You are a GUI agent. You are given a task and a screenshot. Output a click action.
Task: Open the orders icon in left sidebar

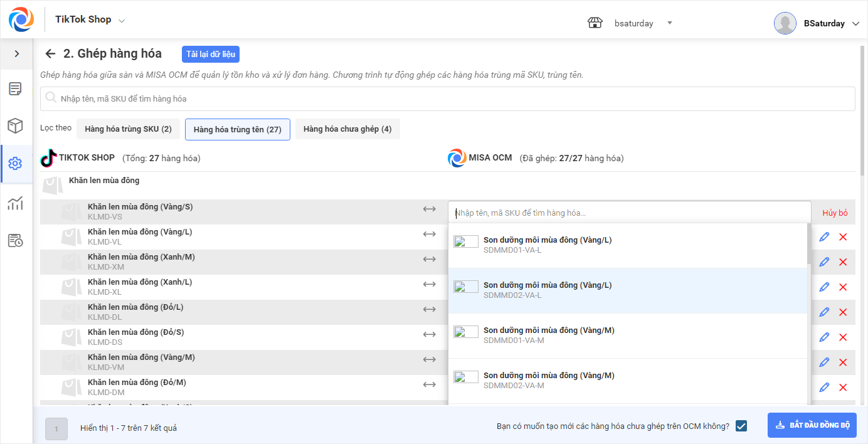pos(16,88)
